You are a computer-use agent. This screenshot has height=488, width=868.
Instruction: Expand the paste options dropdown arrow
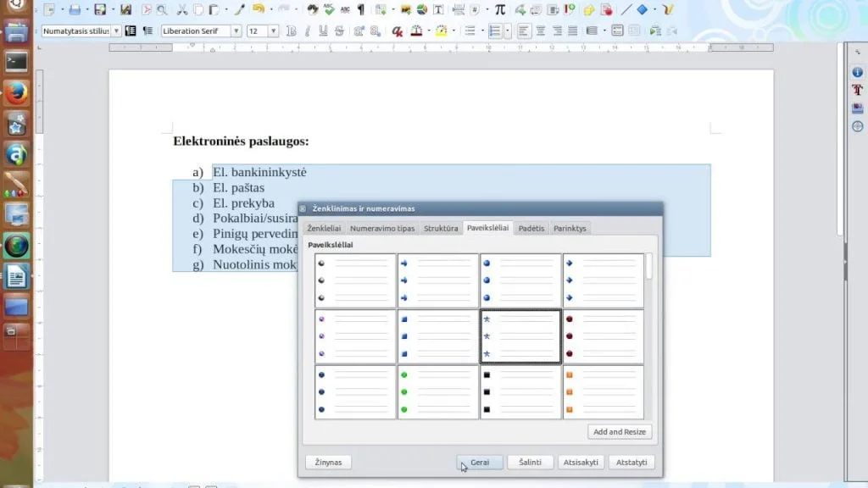(225, 10)
